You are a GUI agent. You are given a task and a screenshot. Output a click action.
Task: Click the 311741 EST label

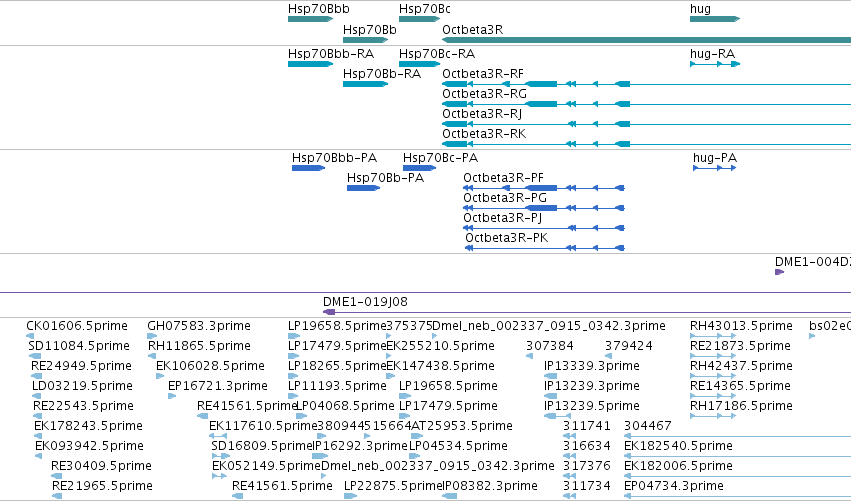(x=587, y=426)
